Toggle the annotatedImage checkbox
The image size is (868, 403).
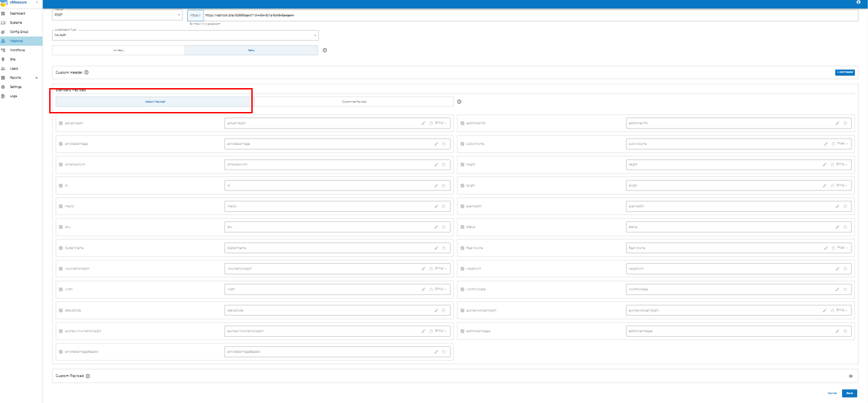[x=61, y=144]
